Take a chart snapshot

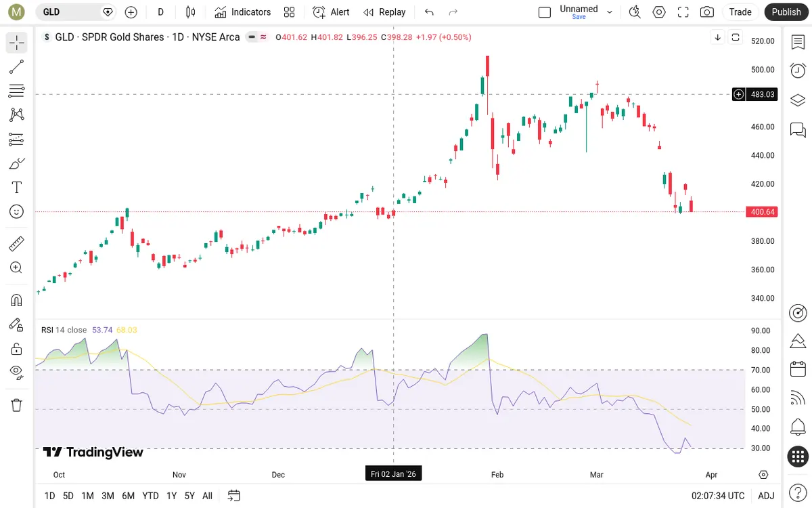(x=707, y=12)
